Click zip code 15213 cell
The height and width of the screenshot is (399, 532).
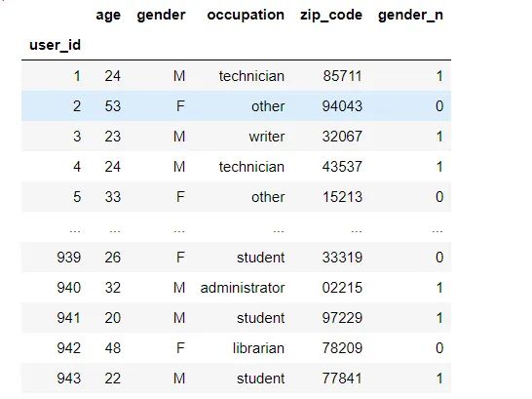[x=342, y=197]
